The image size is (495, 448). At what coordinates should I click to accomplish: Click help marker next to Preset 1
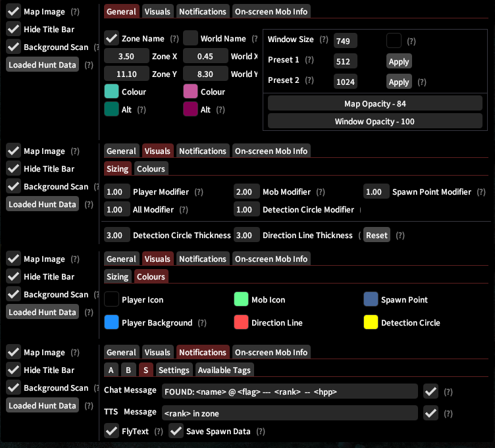point(309,61)
